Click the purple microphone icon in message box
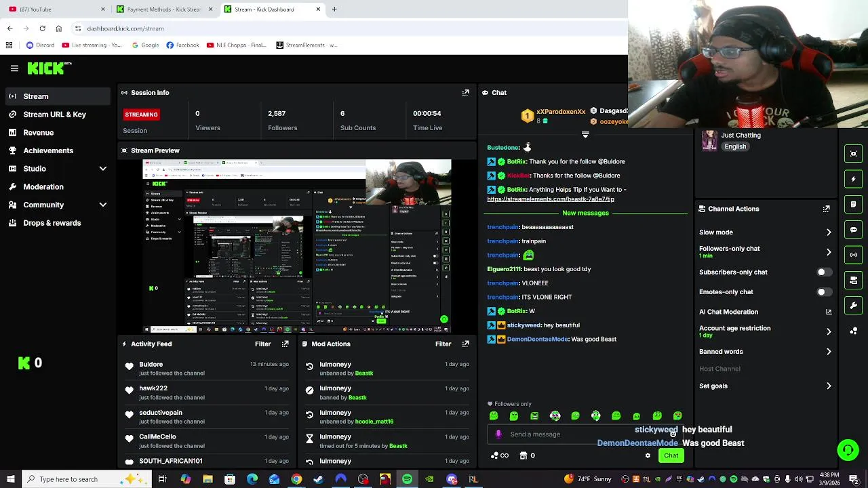The width and height of the screenshot is (868, 488). pos(498,434)
